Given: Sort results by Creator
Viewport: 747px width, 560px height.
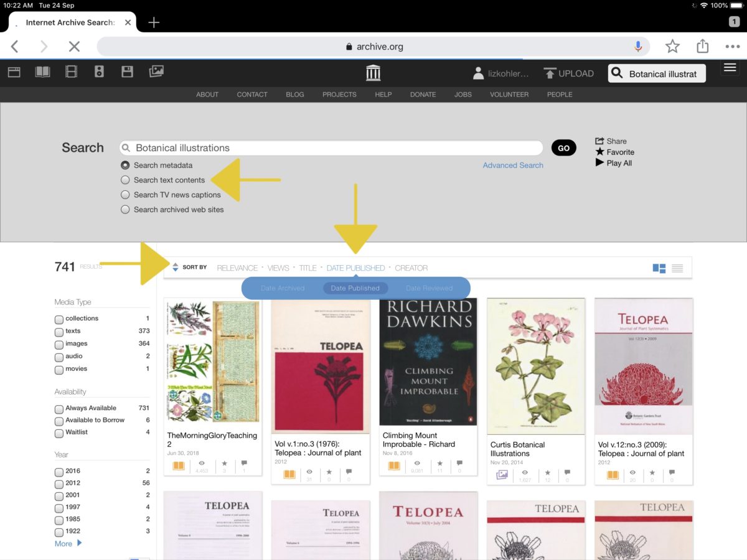Looking at the screenshot, I should 411,268.
